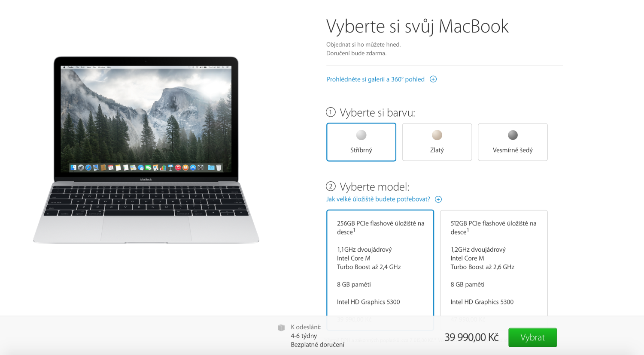644x355 pixels.
Task: Select the Stříbrný color option
Action: 361,142
